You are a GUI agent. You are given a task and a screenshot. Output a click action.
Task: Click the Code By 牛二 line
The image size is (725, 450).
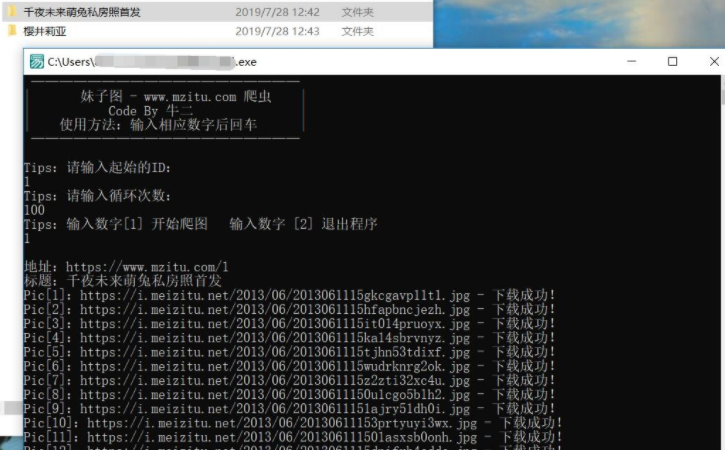[x=151, y=111]
